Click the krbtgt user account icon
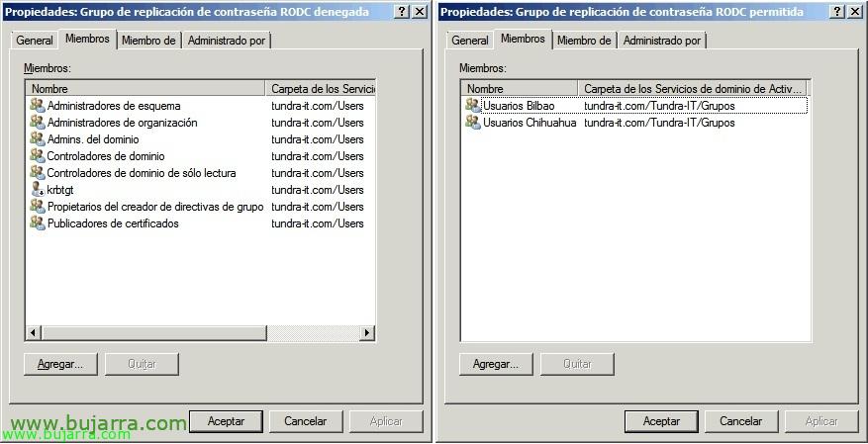Screen dimensions: 868x444 [38, 190]
